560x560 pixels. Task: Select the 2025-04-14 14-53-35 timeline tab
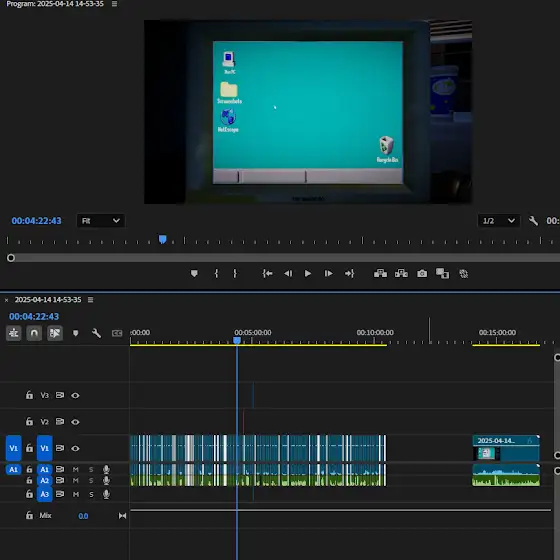[48, 300]
